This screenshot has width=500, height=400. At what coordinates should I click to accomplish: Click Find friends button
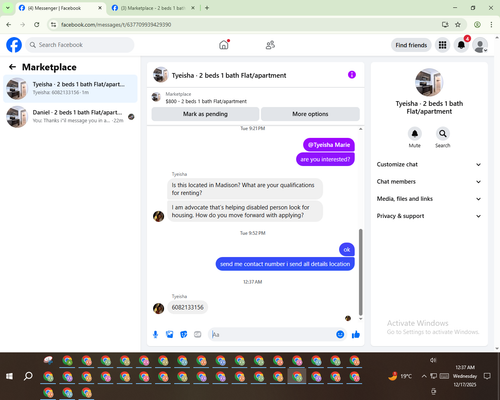[x=411, y=45]
